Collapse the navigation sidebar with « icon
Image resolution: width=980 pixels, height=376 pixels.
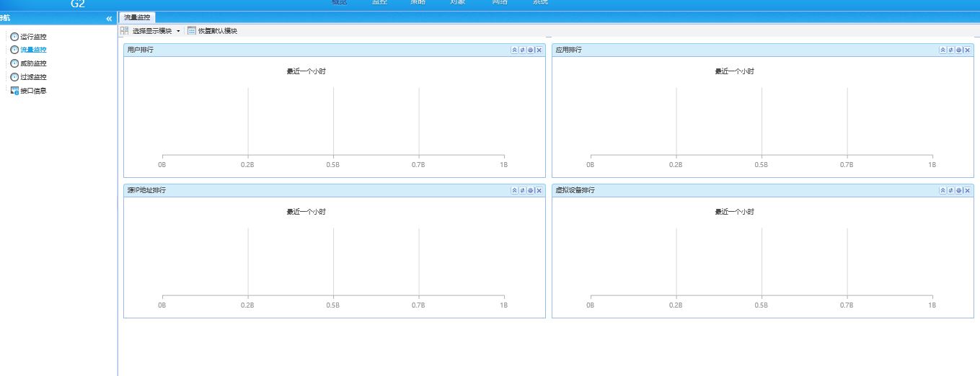[x=109, y=18]
